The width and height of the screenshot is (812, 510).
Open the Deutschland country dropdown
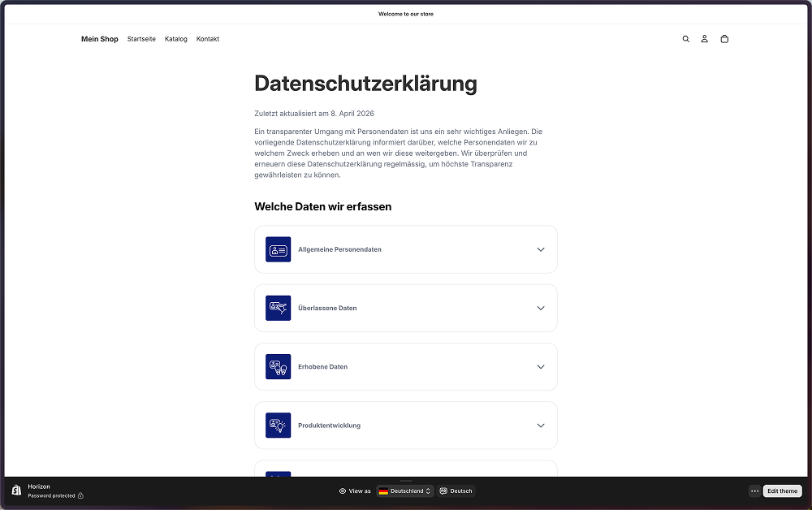[x=405, y=491]
